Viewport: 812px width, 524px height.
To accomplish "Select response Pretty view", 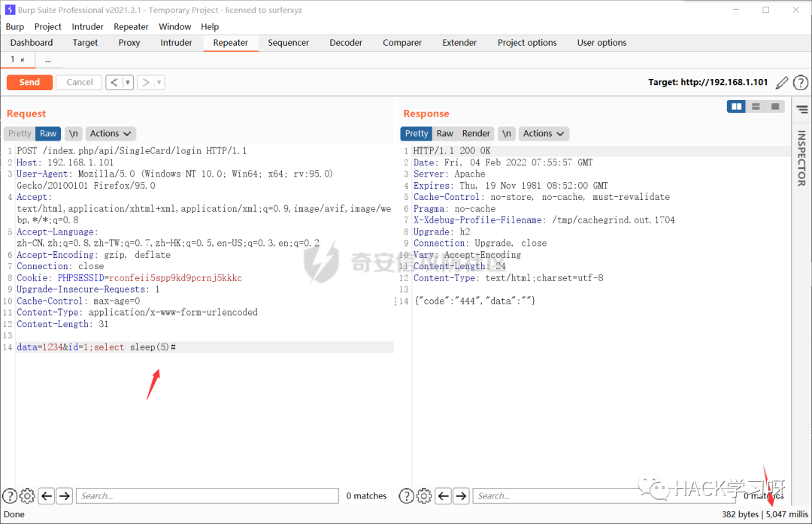I will (x=417, y=134).
